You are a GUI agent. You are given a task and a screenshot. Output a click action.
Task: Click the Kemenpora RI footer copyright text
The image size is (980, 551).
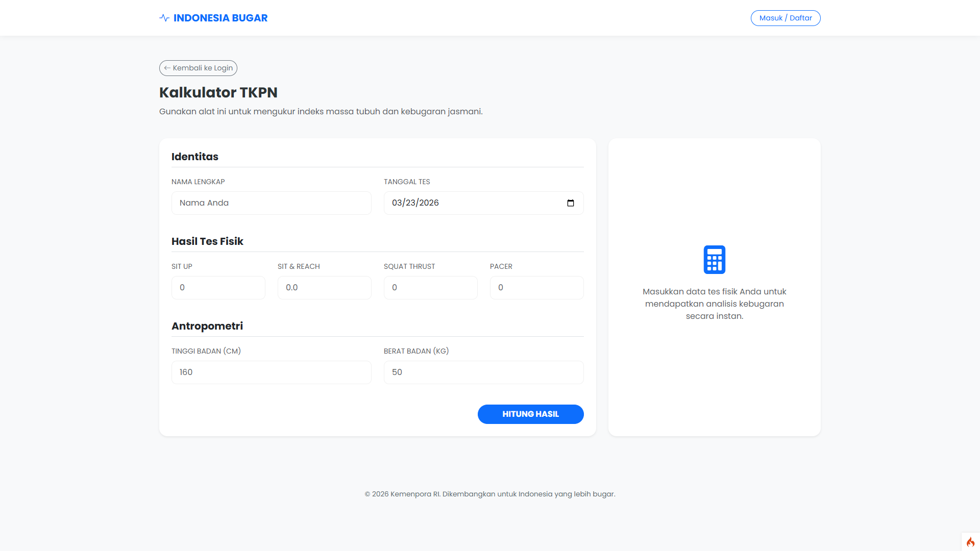coord(489,494)
